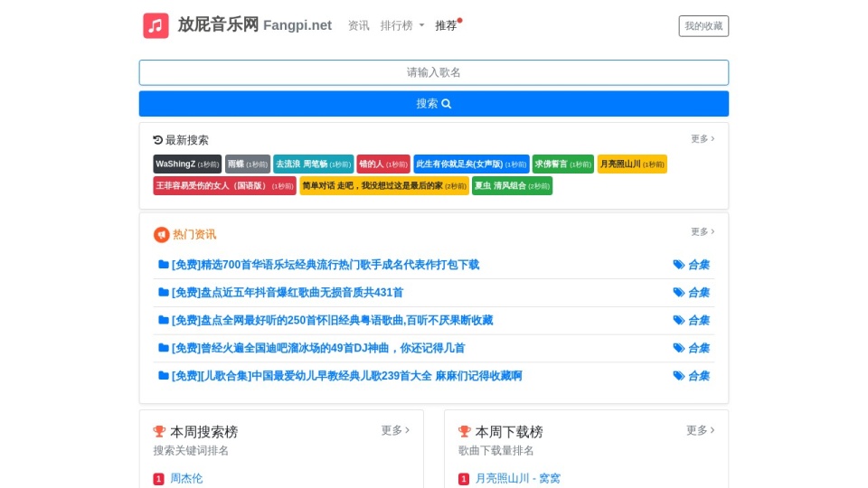868x488 pixels.
Task: Open 月亮照山川 - 窝窝 in download ranking
Action: pyautogui.click(x=517, y=479)
